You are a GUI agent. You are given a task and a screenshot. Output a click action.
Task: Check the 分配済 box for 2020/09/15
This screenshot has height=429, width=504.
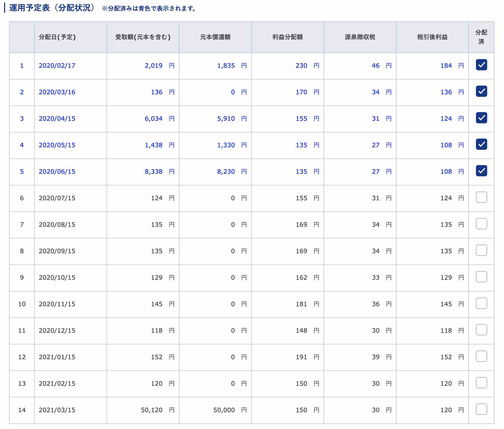coord(481,250)
